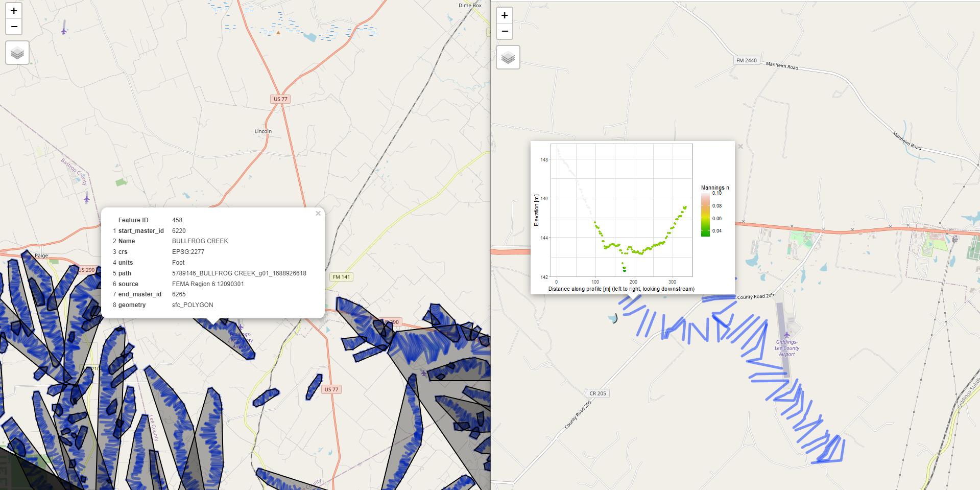Click the end_master_id value 6265
The image size is (980, 490).
tap(179, 294)
